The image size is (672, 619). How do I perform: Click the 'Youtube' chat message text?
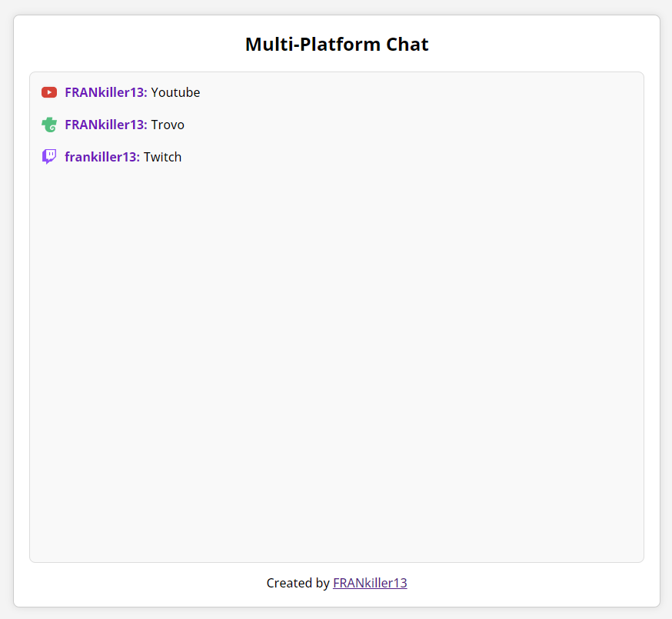click(x=175, y=92)
